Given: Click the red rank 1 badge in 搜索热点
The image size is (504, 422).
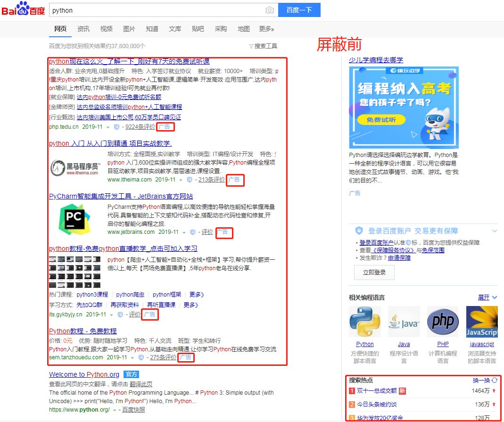Looking at the screenshot, I should (351, 391).
